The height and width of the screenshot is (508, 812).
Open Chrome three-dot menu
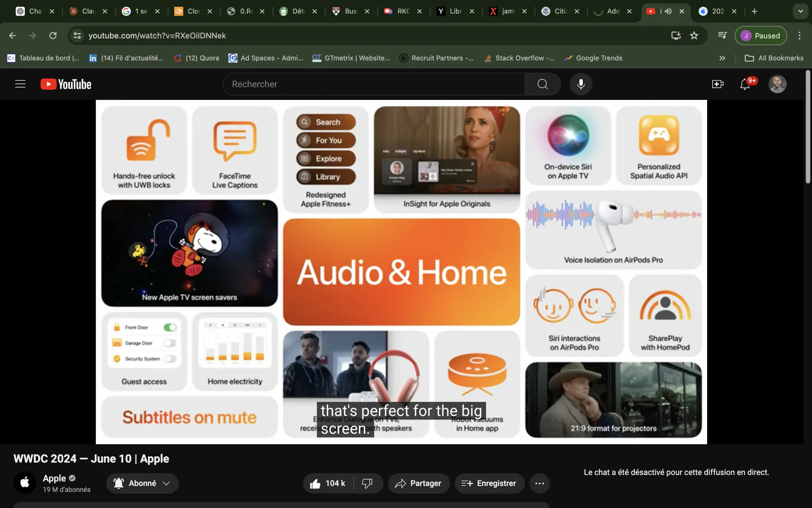(799, 36)
